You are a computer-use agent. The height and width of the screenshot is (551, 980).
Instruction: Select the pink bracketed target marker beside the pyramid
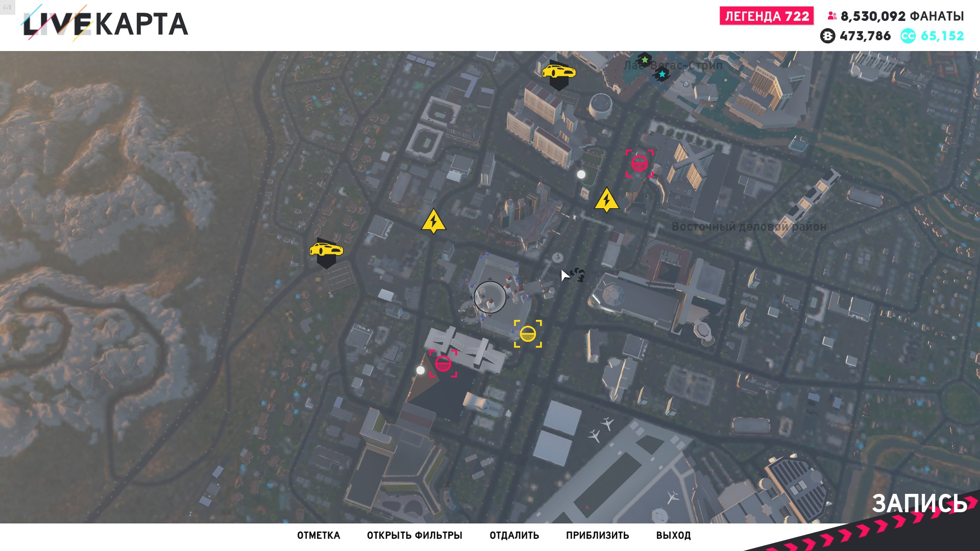(443, 364)
